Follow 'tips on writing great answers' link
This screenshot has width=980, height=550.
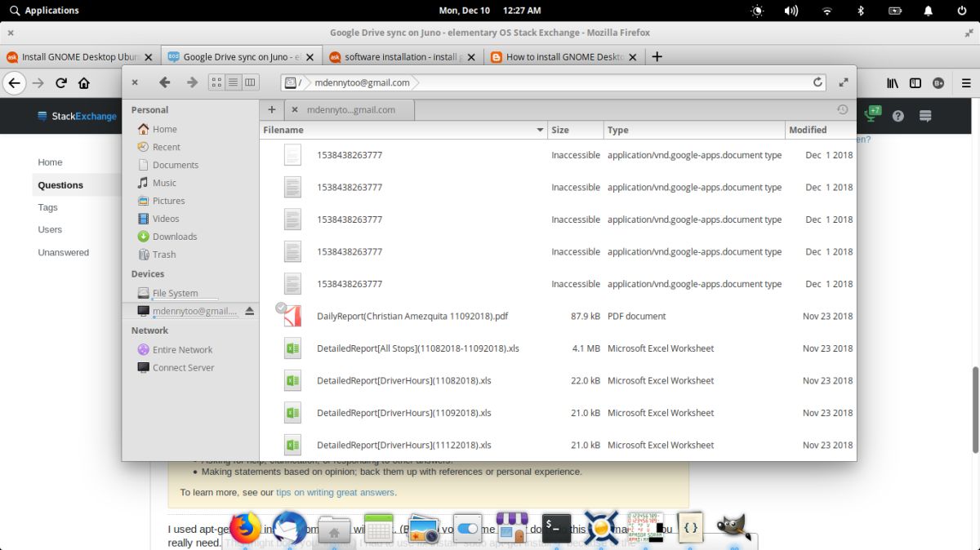[x=335, y=492]
